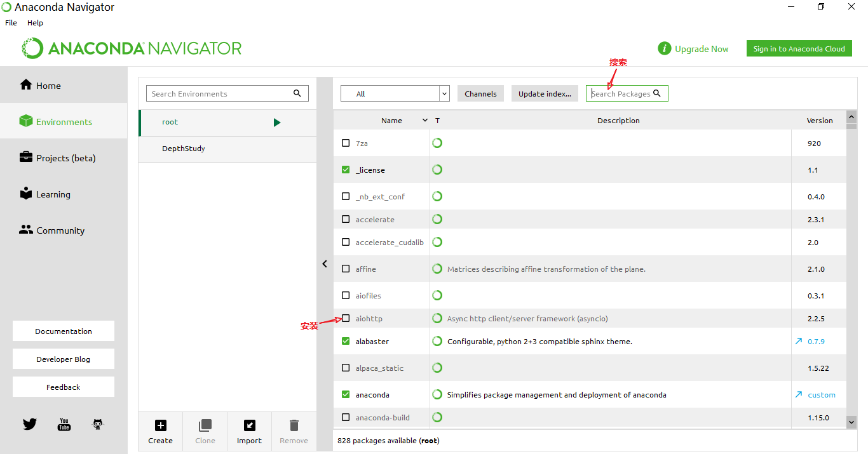Click magnifier icon in Search Packages box

657,93
